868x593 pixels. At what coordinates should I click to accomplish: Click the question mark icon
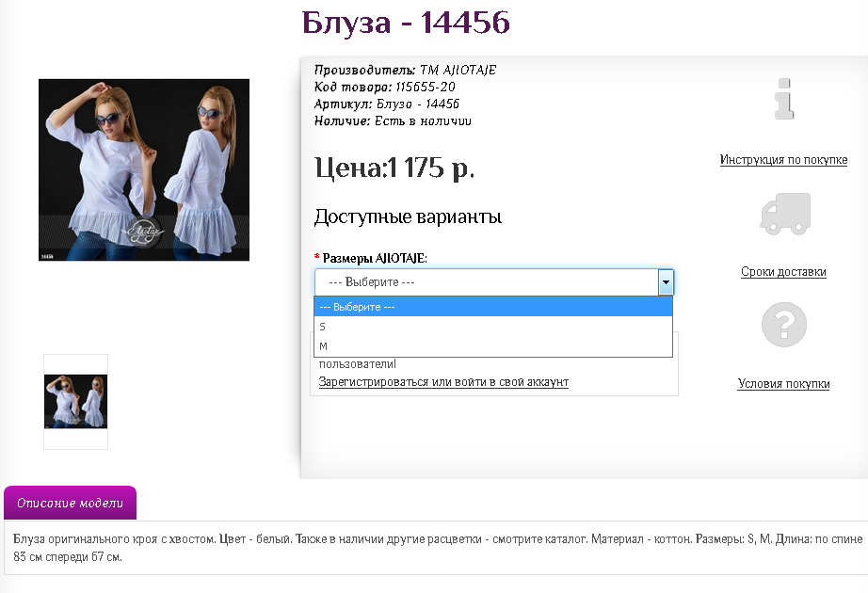(784, 325)
